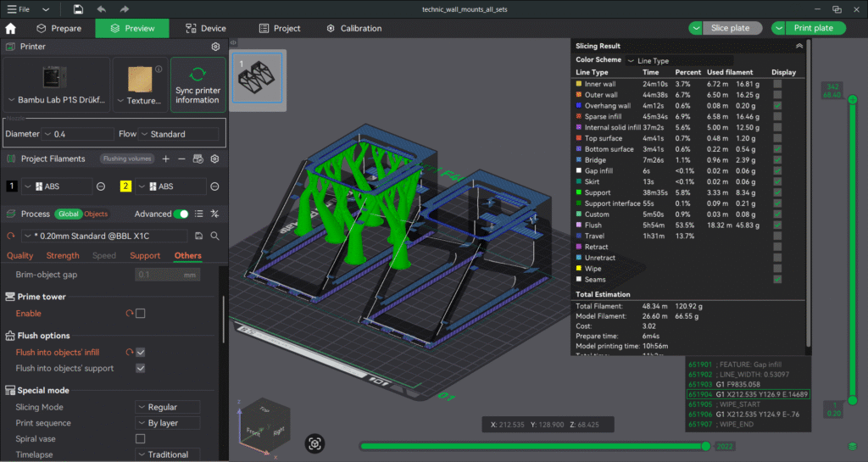Add a project filament with plus icon
The width and height of the screenshot is (868, 462).
pyautogui.click(x=165, y=159)
